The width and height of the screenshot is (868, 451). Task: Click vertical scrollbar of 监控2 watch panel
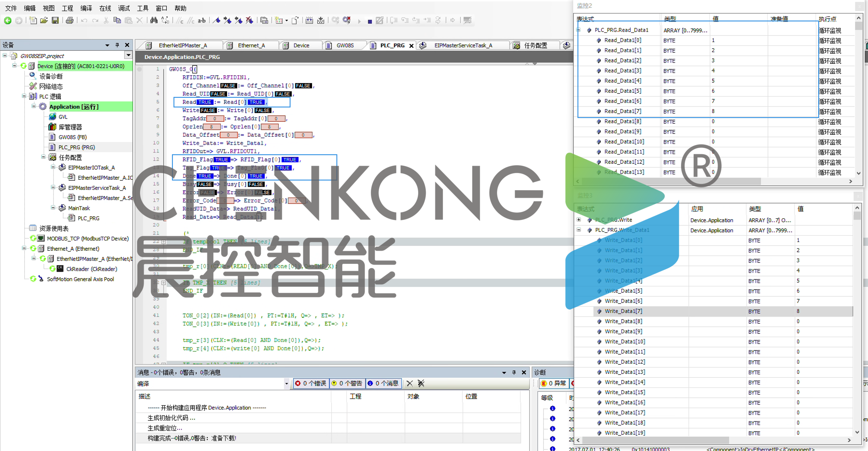(x=858, y=27)
